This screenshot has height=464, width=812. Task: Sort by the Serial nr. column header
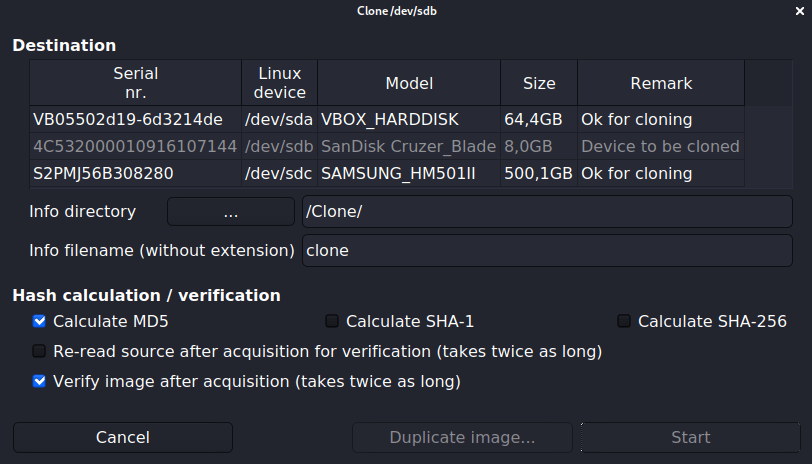[x=135, y=83]
